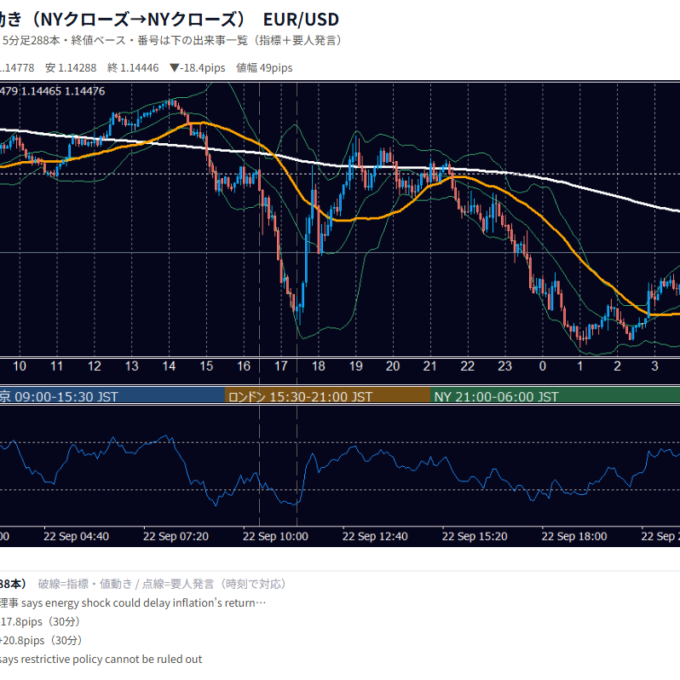Click the 22 Sep 12:40 timestamp
This screenshot has width=680, height=680.
pos(375,536)
